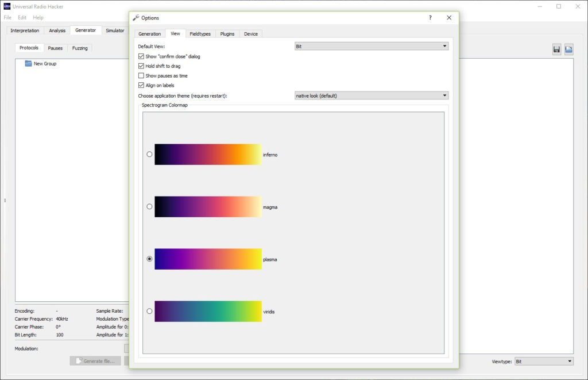Viewport: 588px width, 380px height.
Task: Switch to the View tab in Options
Action: click(x=175, y=33)
